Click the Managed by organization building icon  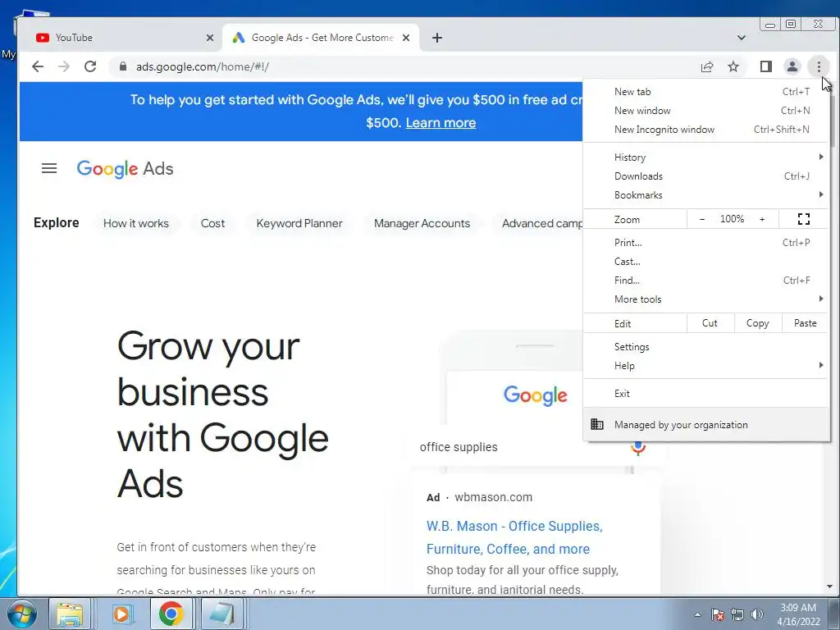click(x=597, y=424)
